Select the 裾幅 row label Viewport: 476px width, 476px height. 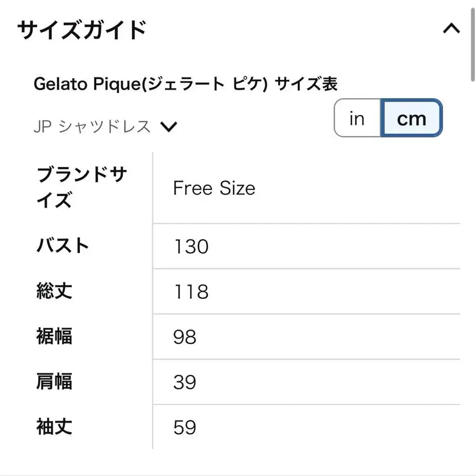pyautogui.click(x=54, y=336)
